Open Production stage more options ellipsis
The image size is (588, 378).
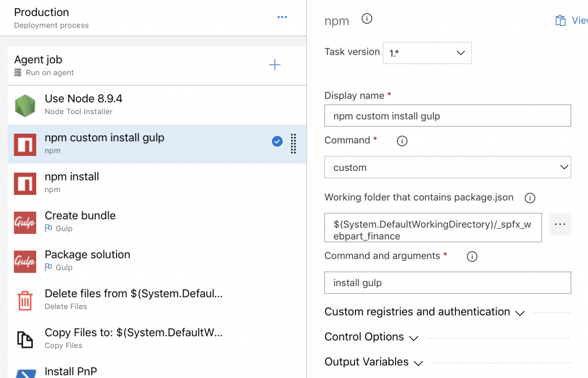(282, 17)
